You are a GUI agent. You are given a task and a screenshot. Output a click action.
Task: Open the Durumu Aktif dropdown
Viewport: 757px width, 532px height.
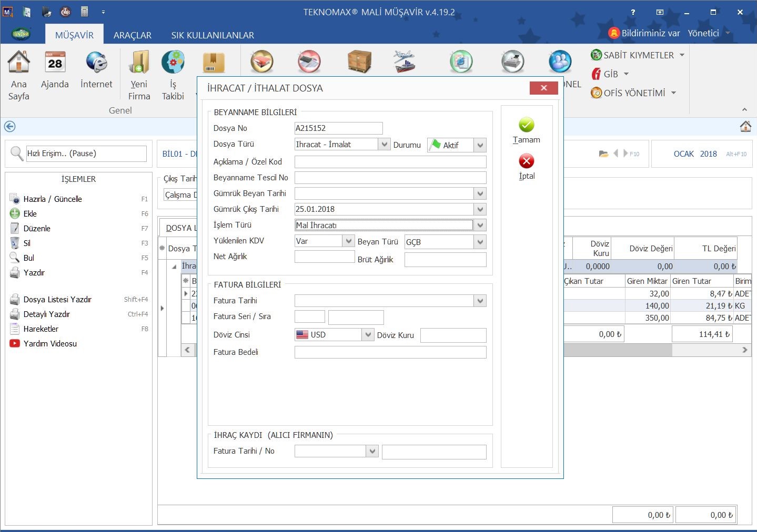click(480, 145)
